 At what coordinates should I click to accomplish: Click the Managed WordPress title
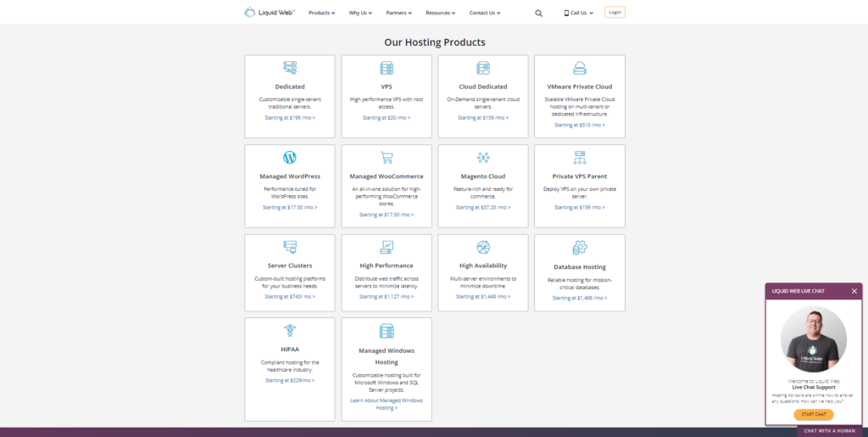click(x=290, y=176)
